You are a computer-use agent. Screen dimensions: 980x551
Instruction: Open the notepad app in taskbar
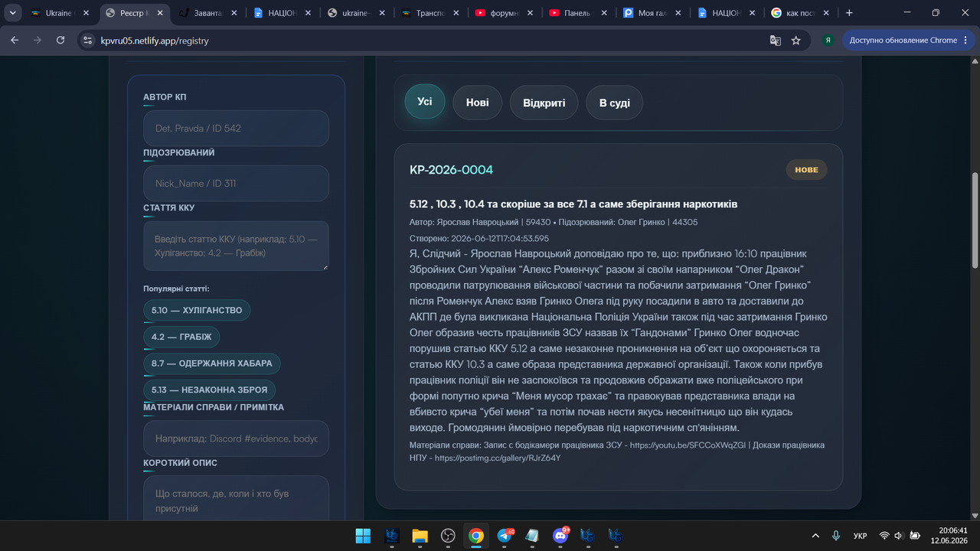tap(533, 536)
